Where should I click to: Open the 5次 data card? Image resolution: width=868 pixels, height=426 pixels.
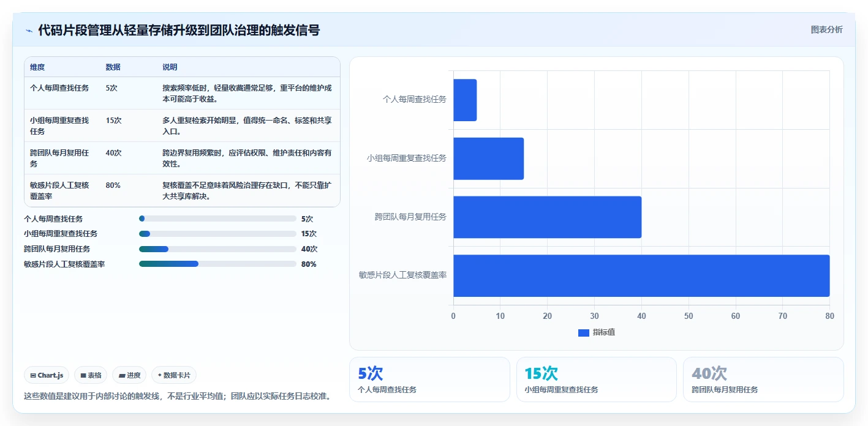click(x=429, y=379)
